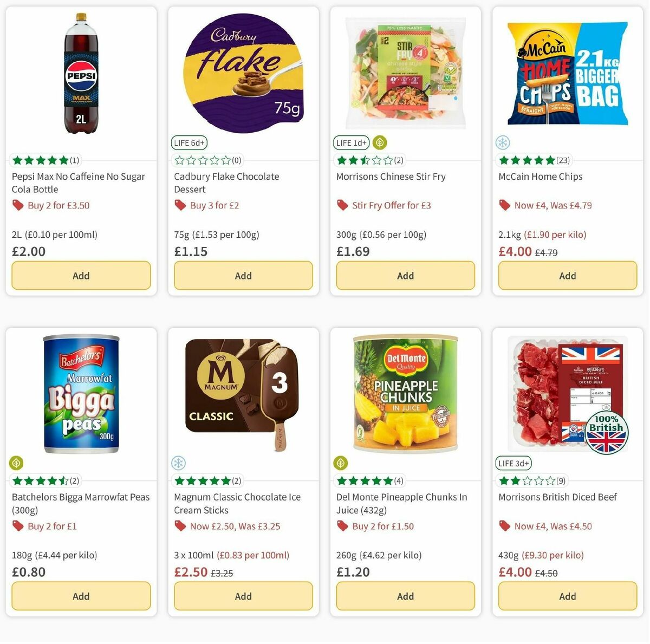Click the leaf icon on Batchelors Bigga Peas
The width and height of the screenshot is (650, 644).
(x=17, y=463)
